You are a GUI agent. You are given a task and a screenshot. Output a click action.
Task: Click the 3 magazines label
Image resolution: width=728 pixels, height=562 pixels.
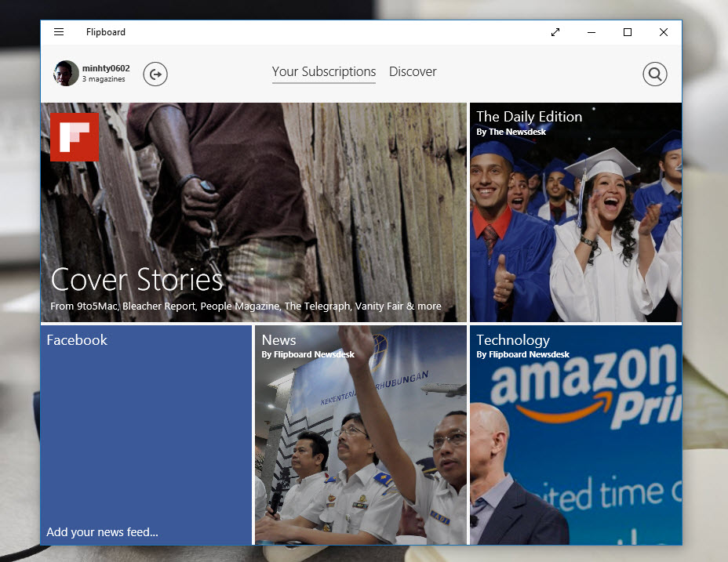[104, 79]
